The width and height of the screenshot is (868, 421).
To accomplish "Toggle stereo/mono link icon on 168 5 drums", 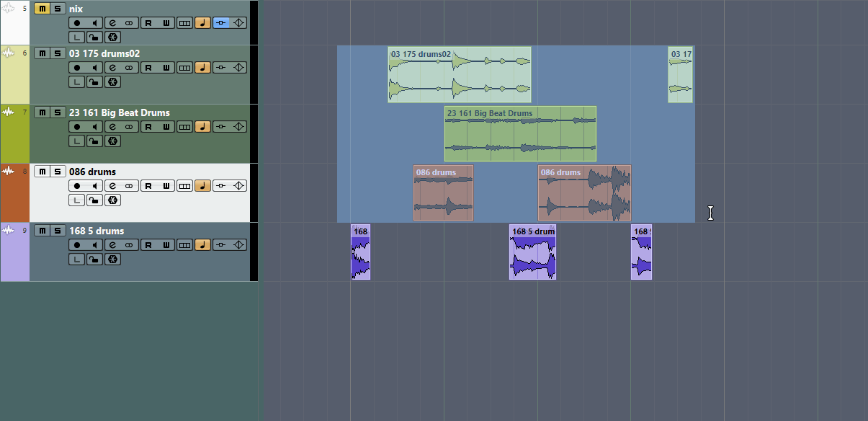I will click(130, 245).
